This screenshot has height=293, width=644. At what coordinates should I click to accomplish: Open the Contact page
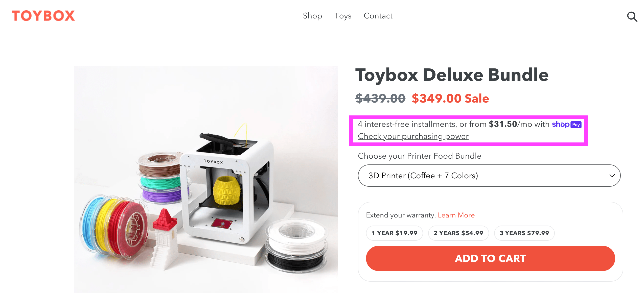(x=378, y=16)
